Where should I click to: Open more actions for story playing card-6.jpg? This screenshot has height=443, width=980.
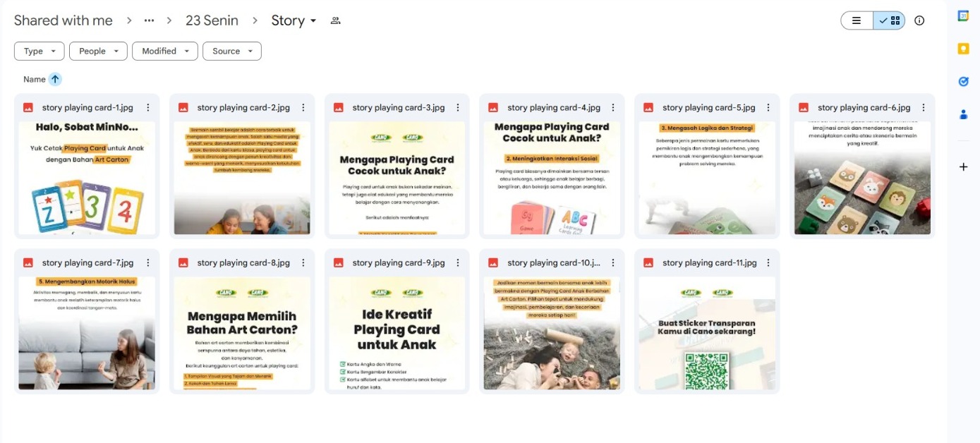924,108
